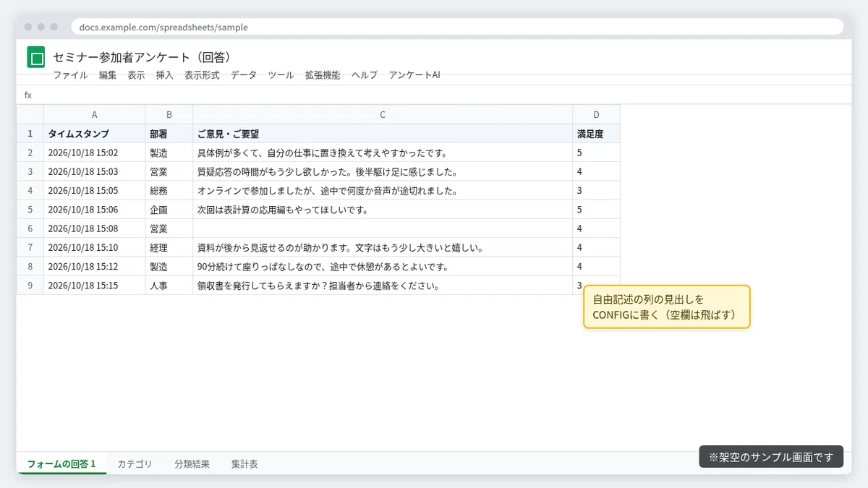Click 営業 in the 15:03 row
Image resolution: width=868 pixels, height=488 pixels.
[169, 171]
